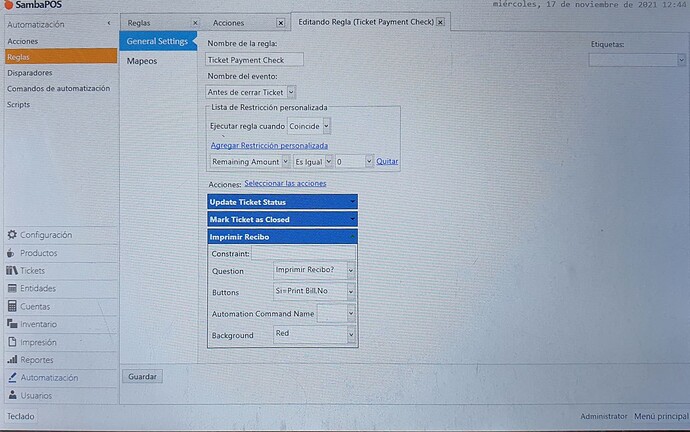Open Usuarios person icon
The image size is (690, 432).
tap(12, 395)
